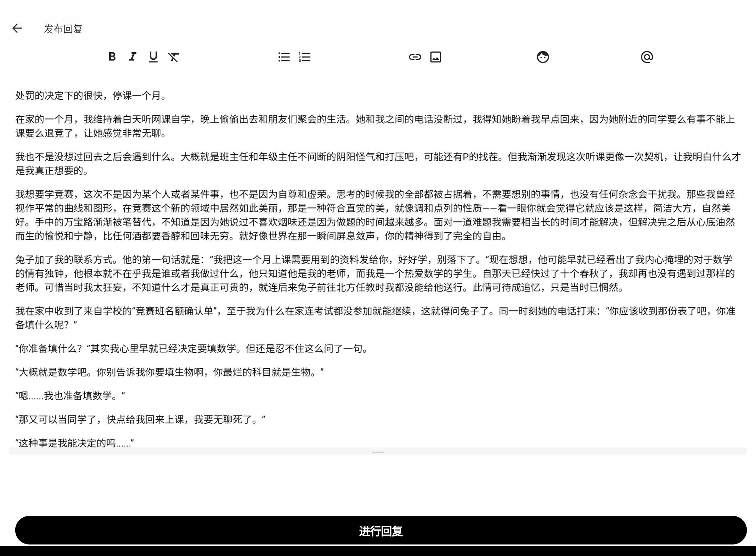Open the emoji picker
The height and width of the screenshot is (556, 756).
point(543,57)
